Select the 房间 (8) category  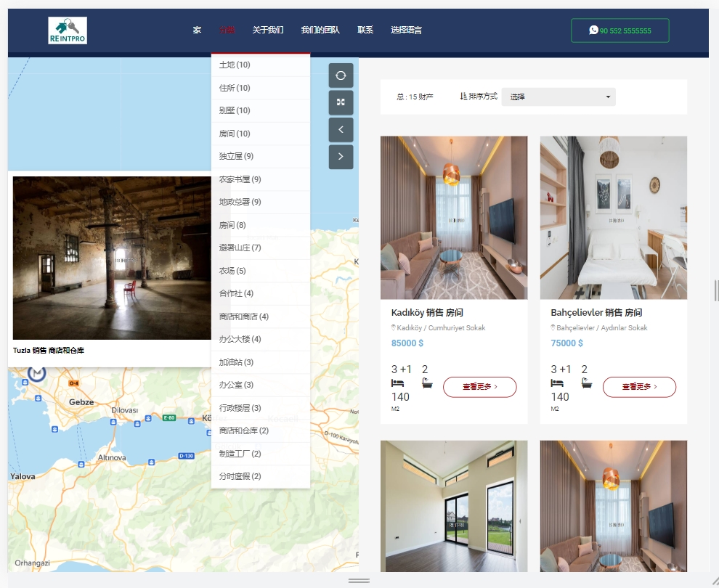[x=261, y=226]
